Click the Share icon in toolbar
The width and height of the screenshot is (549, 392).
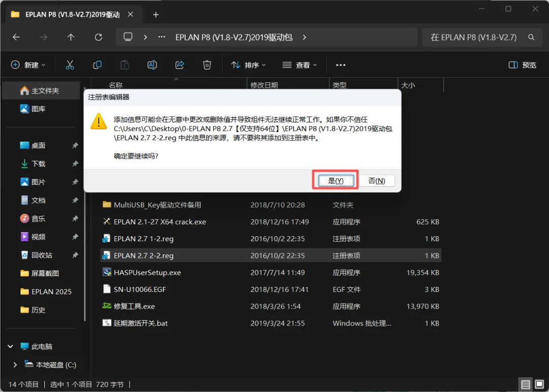[179, 65]
